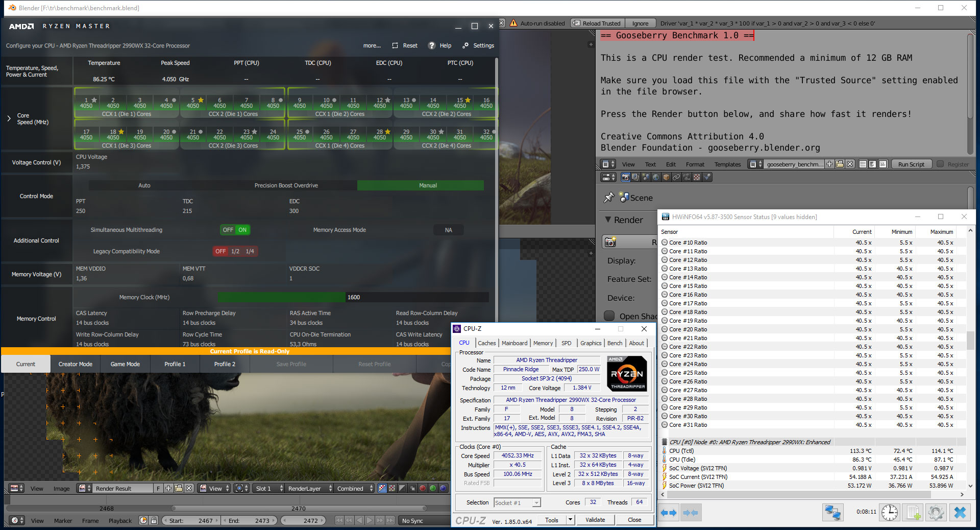Show blue channel in image editor
This screenshot has width=980, height=530.
[443, 488]
